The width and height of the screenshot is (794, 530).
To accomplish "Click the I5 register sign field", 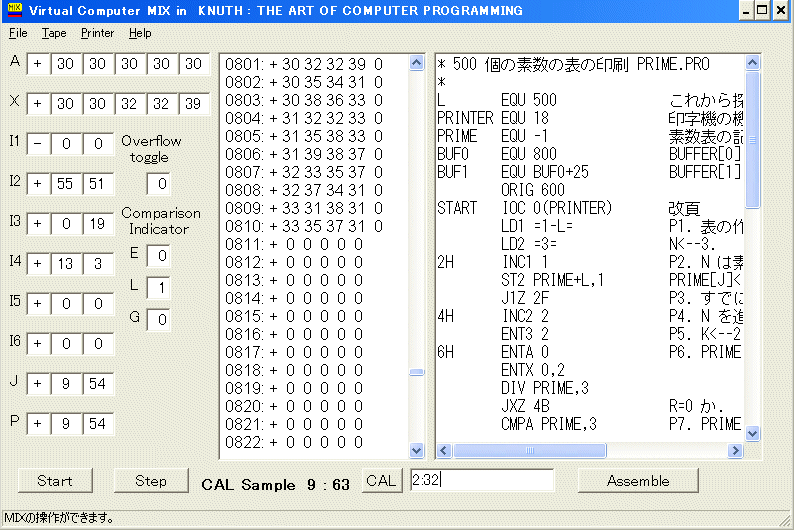I will click(x=38, y=304).
